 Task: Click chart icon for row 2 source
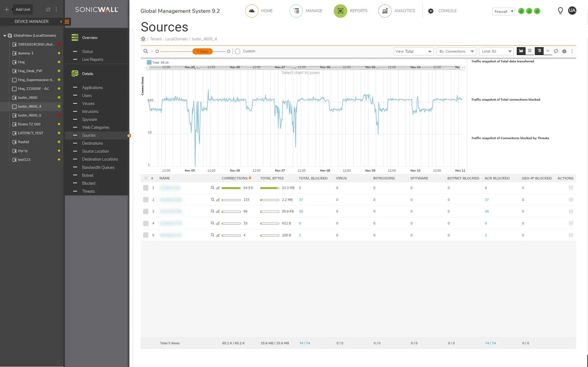point(218,200)
